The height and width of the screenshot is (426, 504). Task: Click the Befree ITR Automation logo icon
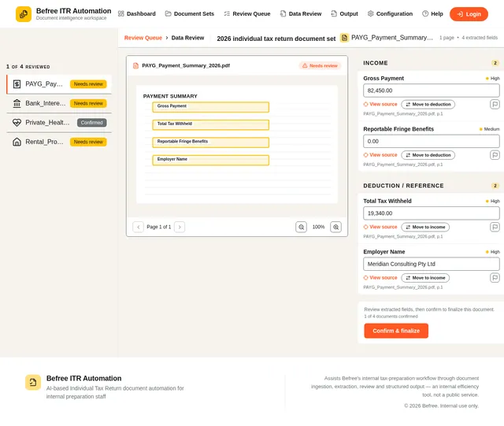pyautogui.click(x=24, y=14)
